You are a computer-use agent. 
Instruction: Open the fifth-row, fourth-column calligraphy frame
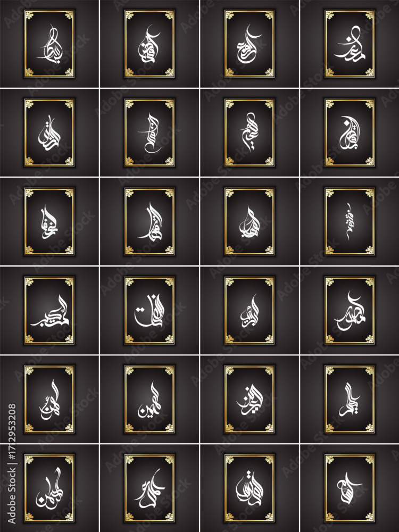[350, 400]
